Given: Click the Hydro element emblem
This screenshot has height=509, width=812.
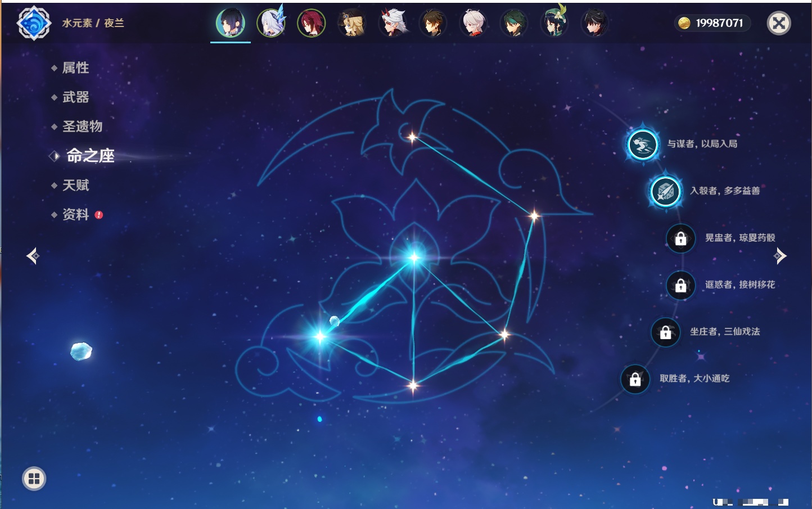Looking at the screenshot, I should 34,23.
